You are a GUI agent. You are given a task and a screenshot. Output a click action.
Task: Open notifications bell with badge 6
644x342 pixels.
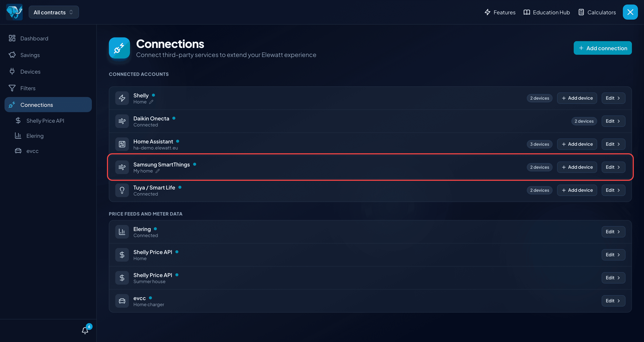(x=85, y=330)
